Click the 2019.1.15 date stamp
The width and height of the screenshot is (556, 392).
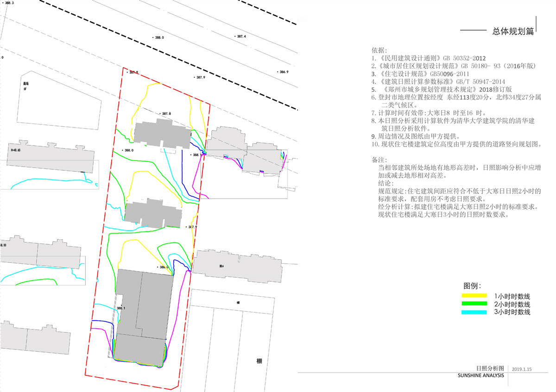(522, 369)
